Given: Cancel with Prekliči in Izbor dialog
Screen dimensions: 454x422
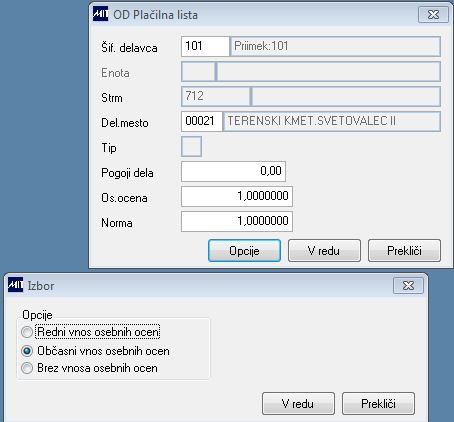Looking at the screenshot, I should pyautogui.click(x=378, y=403).
